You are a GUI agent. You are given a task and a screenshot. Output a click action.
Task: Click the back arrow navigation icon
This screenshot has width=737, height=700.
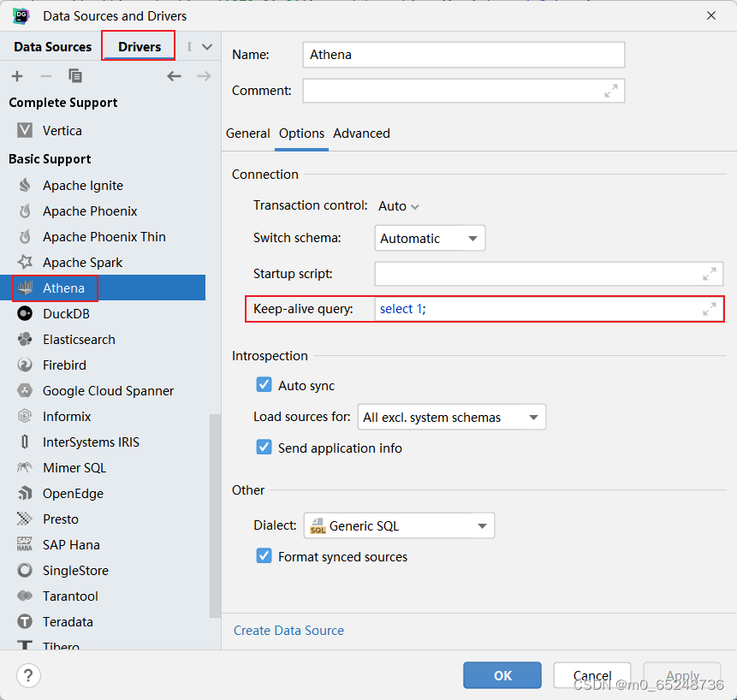[175, 75]
